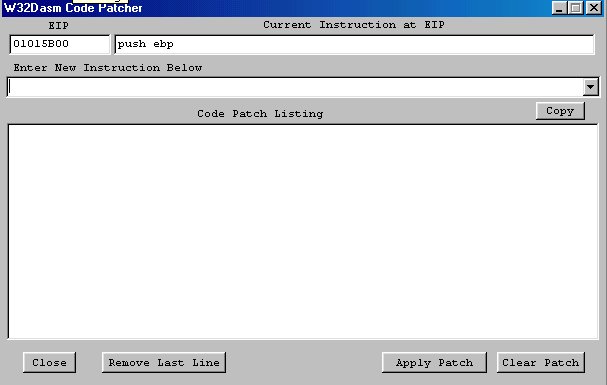Click empty gray area between Remove and Apply buttons

point(304,363)
